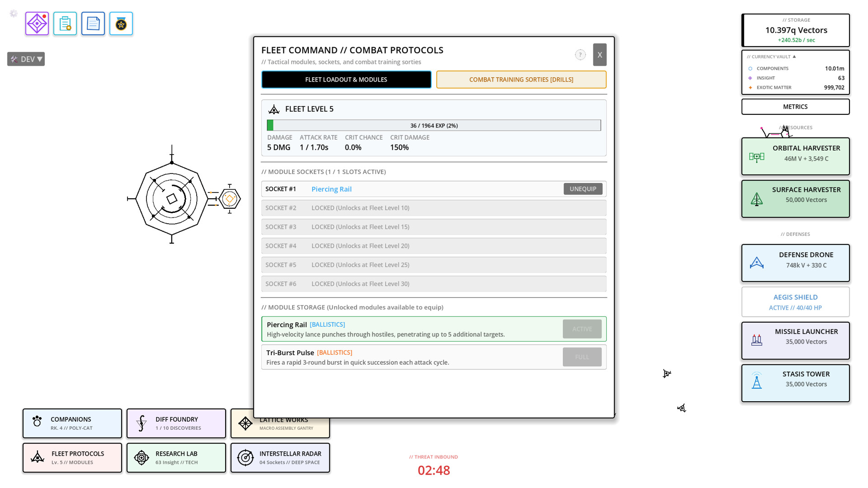Click the faint settings gear icon

[14, 14]
